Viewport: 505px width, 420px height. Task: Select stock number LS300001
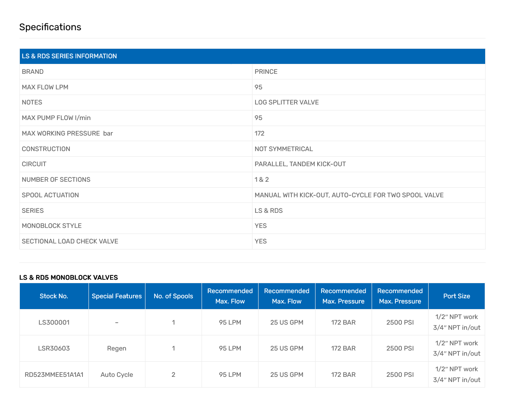pos(54,322)
